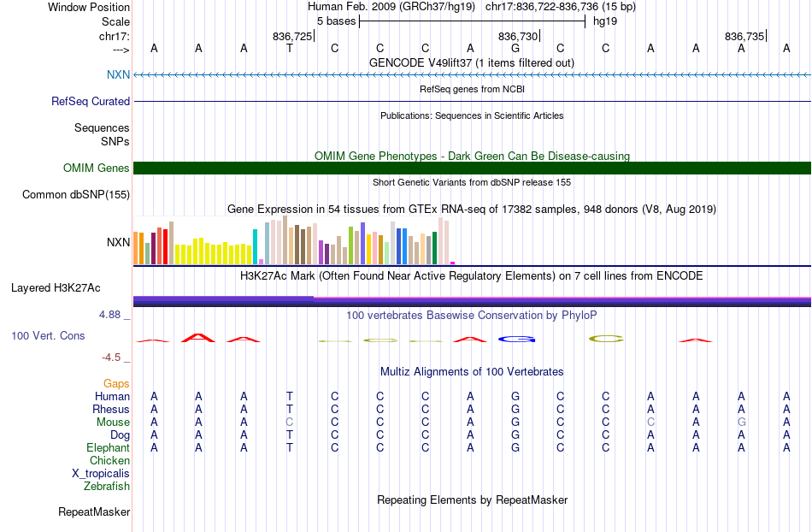Select the Common dbSNP(155) track label
The height and width of the screenshot is (532, 812).
75,195
